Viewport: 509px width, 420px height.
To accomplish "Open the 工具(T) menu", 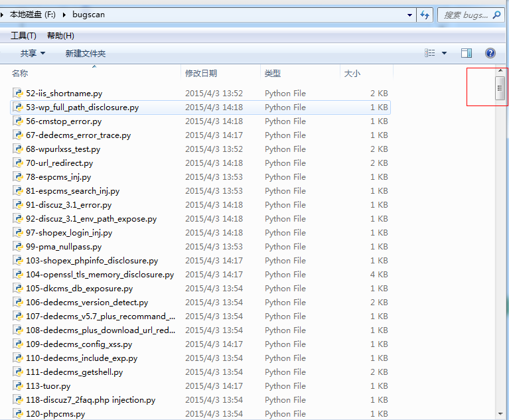I will [23, 36].
